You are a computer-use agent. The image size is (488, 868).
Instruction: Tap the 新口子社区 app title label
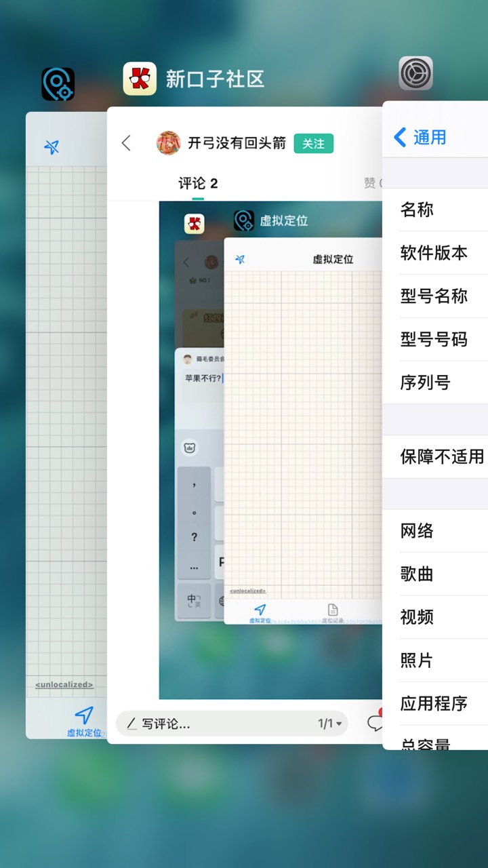pos(215,79)
